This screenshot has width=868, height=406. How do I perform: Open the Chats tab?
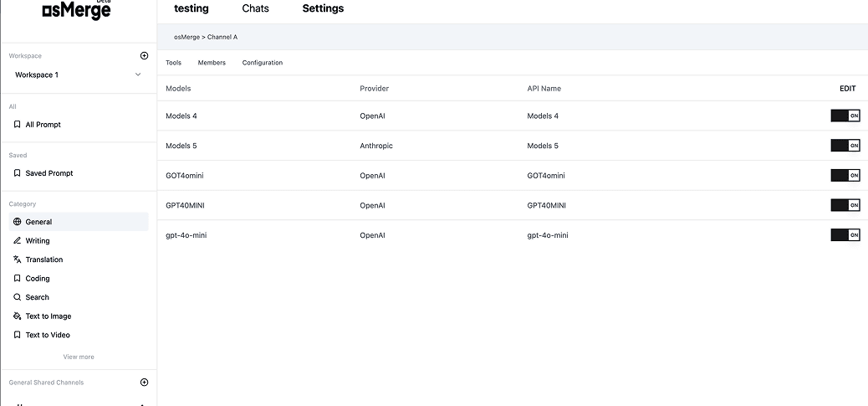point(255,8)
